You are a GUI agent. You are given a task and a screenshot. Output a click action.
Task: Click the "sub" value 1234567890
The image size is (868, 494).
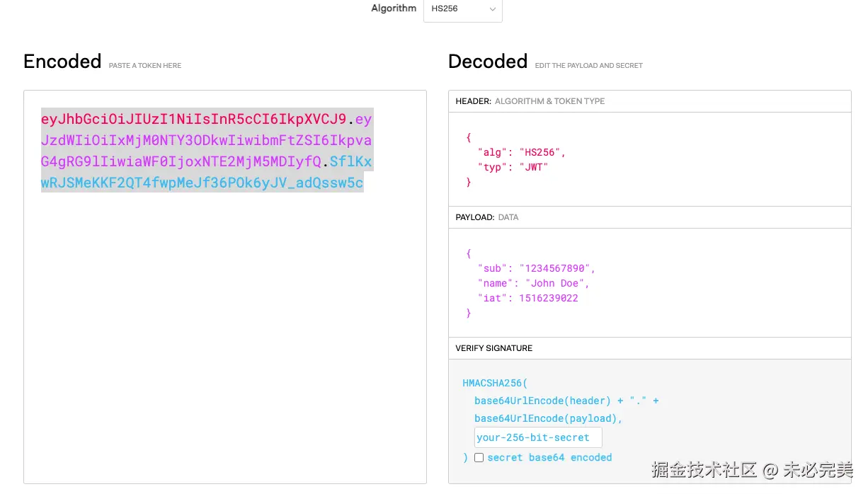[557, 268]
